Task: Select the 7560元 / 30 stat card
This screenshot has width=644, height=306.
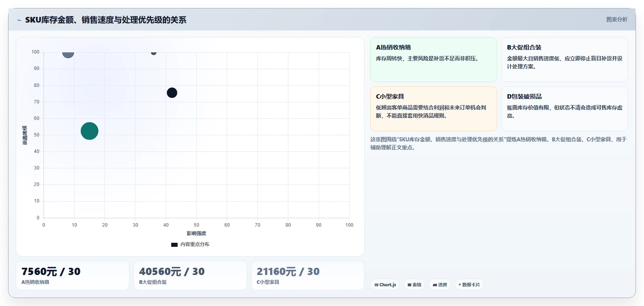Action: [73, 275]
